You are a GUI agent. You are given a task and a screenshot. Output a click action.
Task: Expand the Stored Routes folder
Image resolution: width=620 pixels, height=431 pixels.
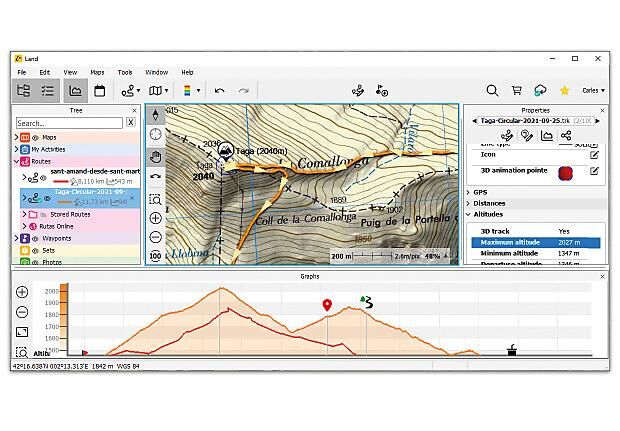tap(25, 214)
